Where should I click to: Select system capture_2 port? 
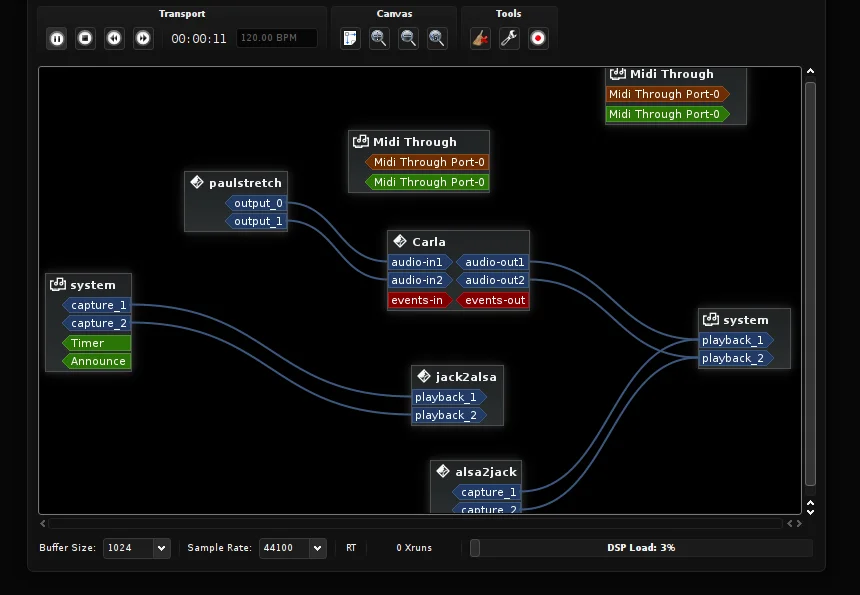(97, 324)
